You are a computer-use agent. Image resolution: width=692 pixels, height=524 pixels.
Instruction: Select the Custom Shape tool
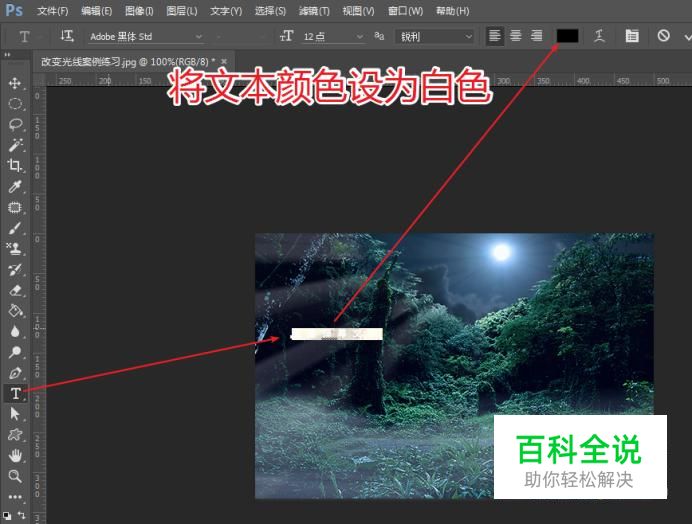pos(15,434)
